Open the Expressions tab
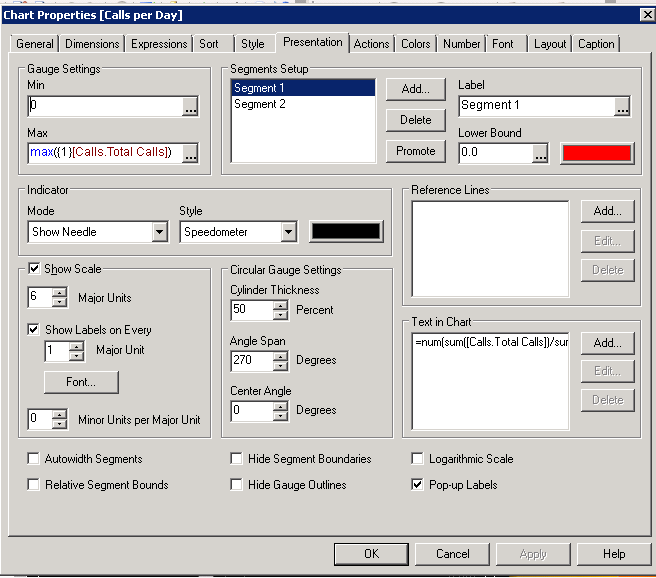Viewport: 656px width, 578px height. point(159,44)
